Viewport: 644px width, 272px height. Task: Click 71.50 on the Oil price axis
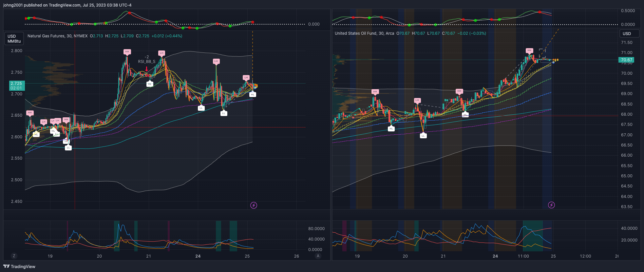[x=627, y=43]
